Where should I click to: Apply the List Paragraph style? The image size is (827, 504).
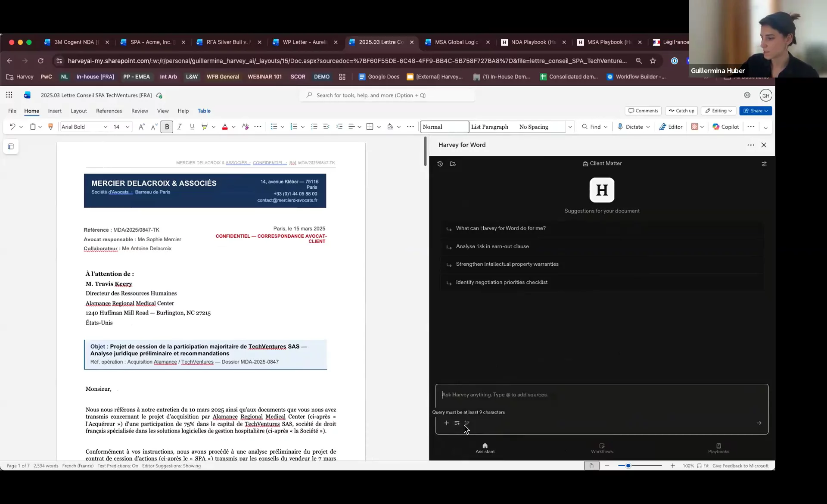coord(490,127)
